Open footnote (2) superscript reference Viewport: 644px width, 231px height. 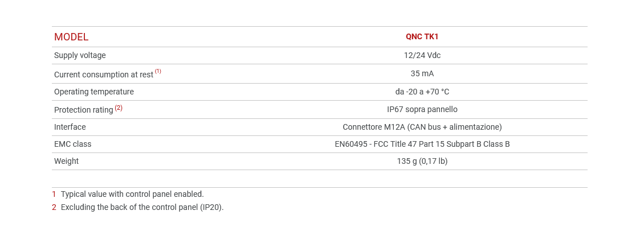[119, 108]
